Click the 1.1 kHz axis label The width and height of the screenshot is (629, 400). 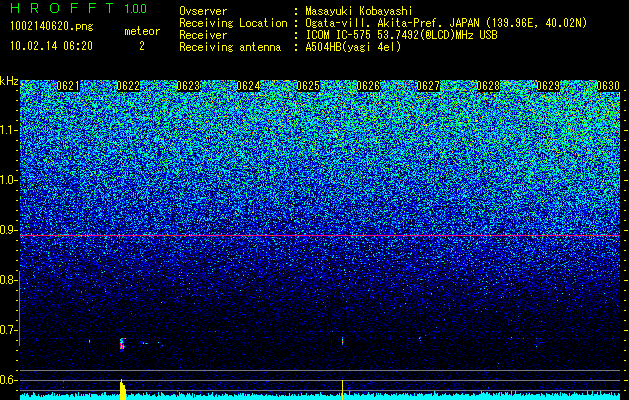coord(8,130)
